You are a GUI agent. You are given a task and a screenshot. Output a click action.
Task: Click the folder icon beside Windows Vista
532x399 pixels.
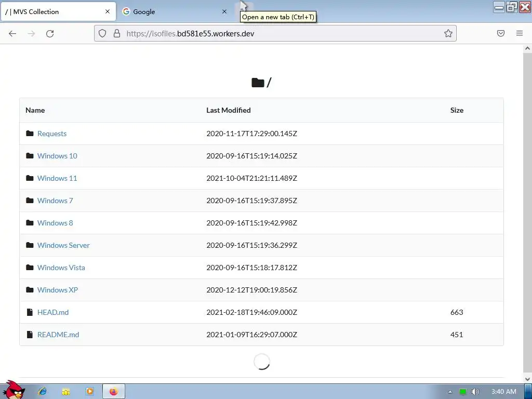pos(30,268)
